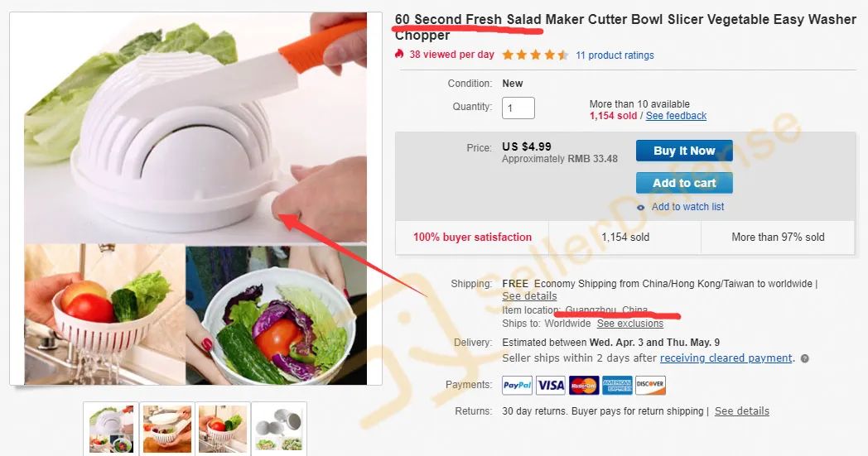Click the Quantity input field
This screenshot has width=868, height=456.
(x=518, y=108)
